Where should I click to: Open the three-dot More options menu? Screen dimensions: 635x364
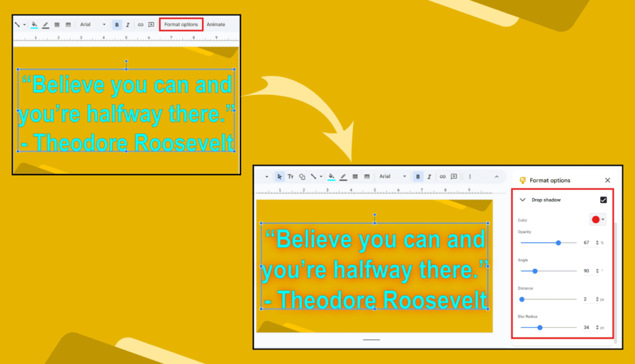tap(469, 177)
